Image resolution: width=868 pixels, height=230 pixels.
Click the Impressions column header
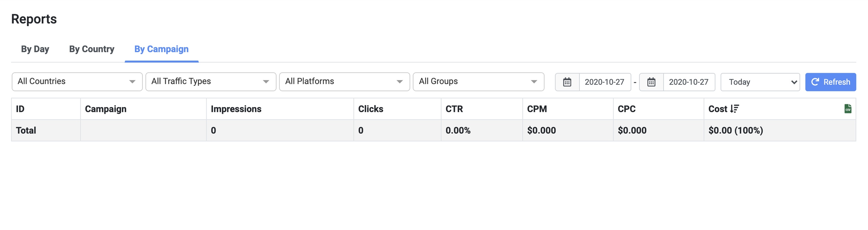[x=236, y=109]
